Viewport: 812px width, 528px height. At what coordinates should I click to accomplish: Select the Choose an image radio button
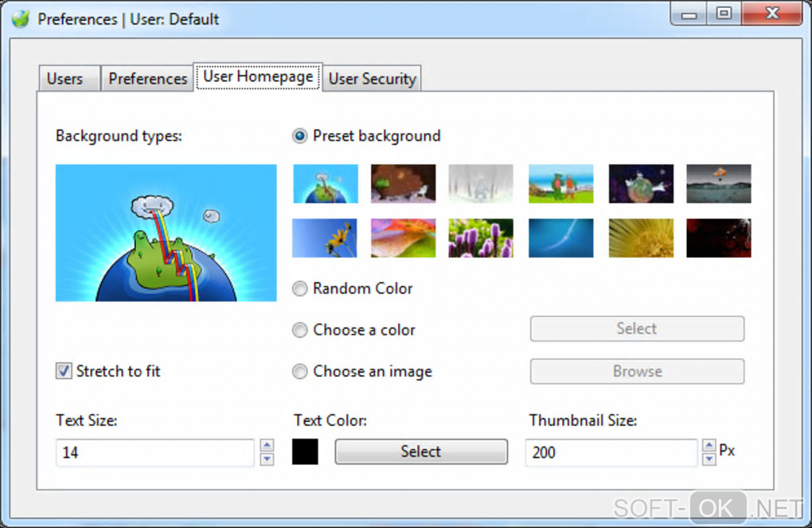[300, 371]
